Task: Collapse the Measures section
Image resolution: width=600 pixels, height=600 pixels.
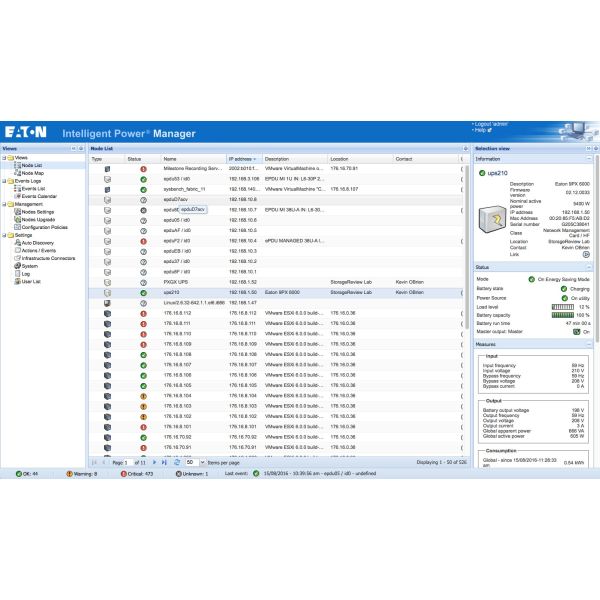Action: coord(589,344)
